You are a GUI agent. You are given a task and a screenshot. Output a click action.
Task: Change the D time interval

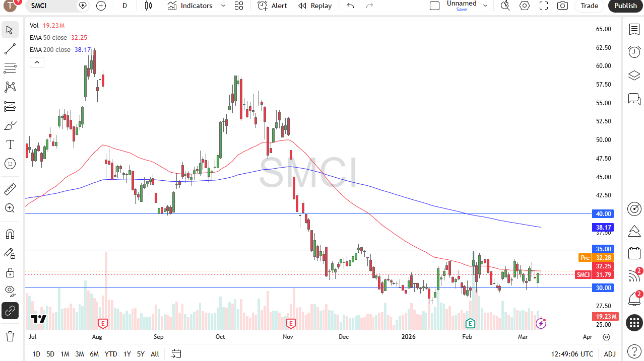click(124, 6)
